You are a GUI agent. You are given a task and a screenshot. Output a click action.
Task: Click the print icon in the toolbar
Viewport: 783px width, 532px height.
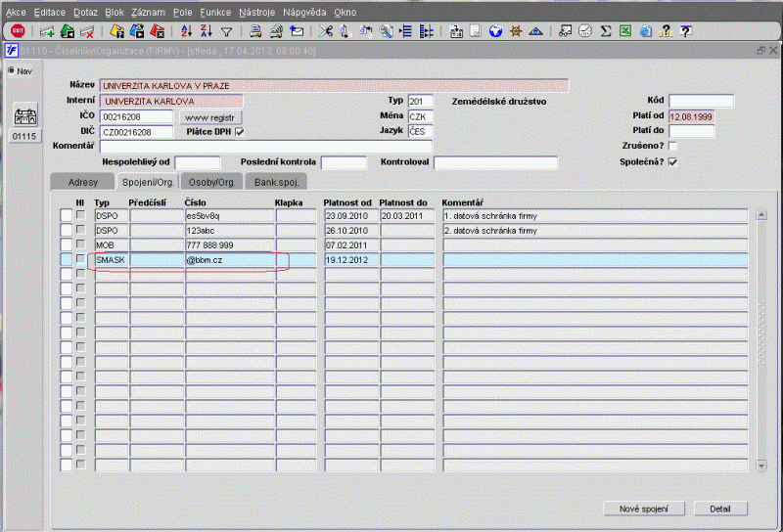click(x=255, y=31)
